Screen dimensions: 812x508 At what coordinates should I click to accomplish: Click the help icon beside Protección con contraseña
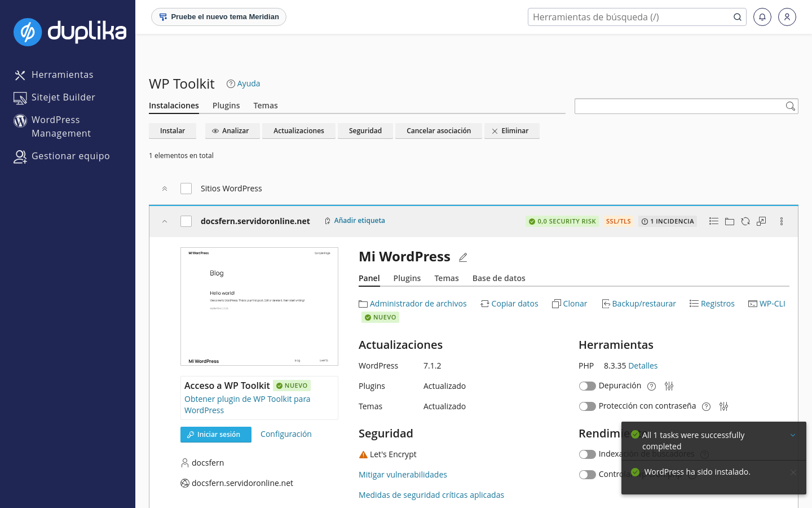click(x=707, y=406)
